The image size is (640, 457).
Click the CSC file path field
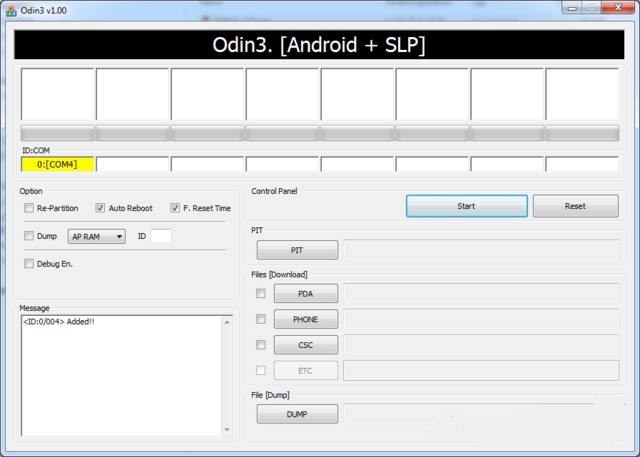click(481, 345)
